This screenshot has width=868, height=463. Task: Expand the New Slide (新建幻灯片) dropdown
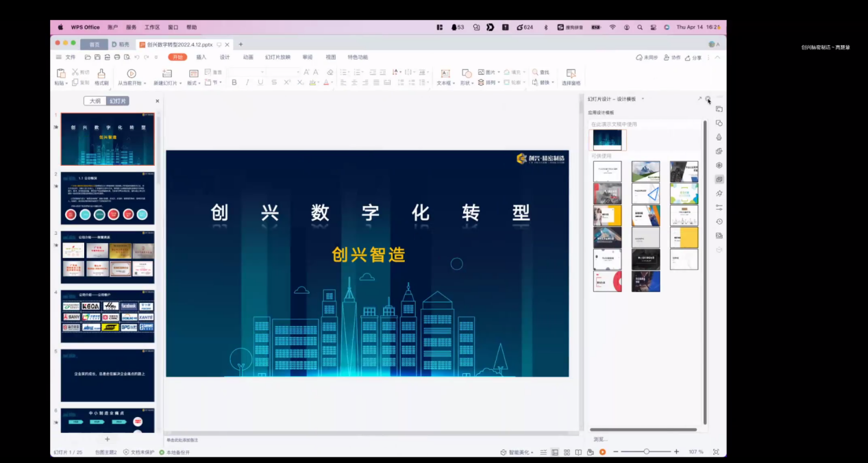[180, 83]
